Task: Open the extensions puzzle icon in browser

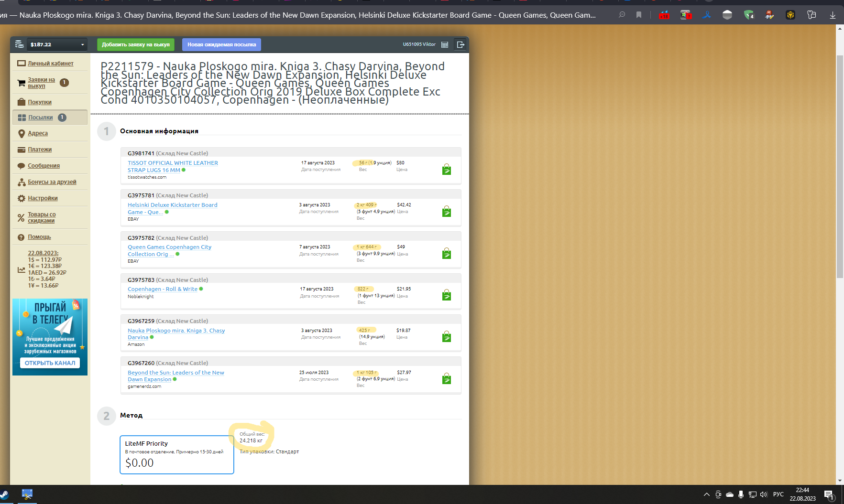Action: [x=811, y=15]
